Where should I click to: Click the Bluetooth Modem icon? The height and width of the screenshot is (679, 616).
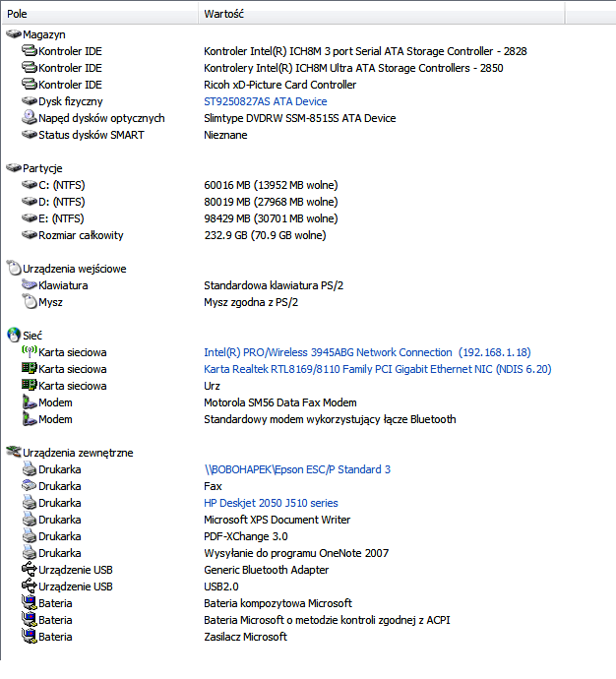(30, 419)
